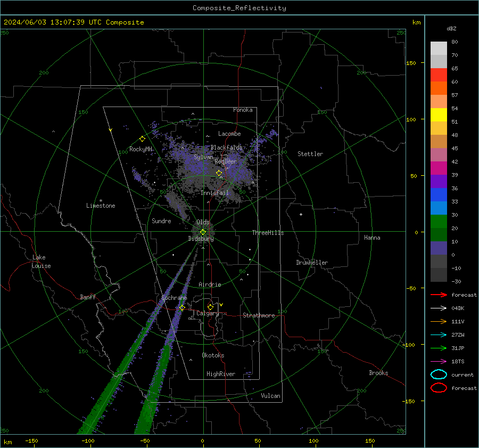Image resolution: width=479 pixels, height=448 pixels.
Task: Click the yellow diamond marker under Cochrane
Action: click(x=182, y=307)
